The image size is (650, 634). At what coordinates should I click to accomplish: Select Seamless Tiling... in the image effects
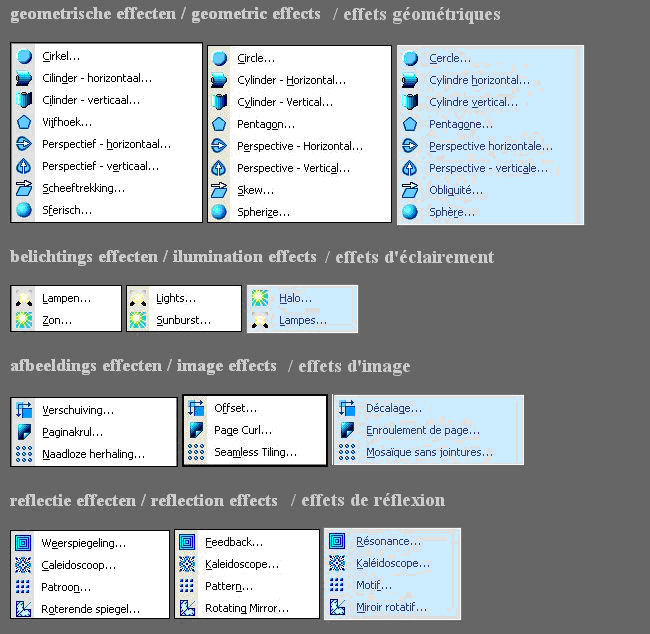pos(255,452)
